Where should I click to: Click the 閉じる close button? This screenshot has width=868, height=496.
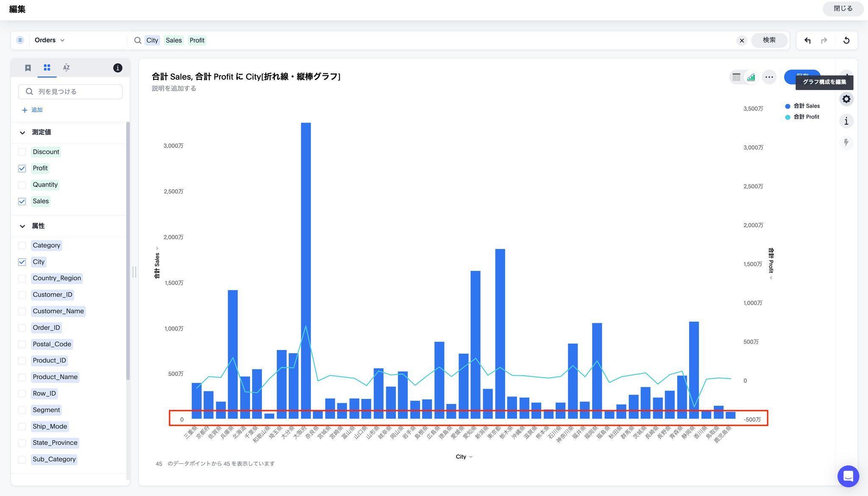point(843,8)
